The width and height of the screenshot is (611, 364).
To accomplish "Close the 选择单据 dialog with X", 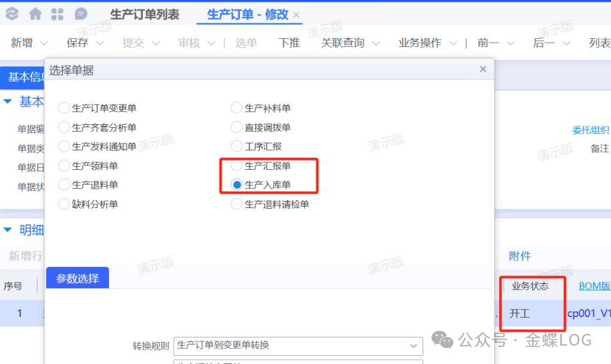I will pos(483,69).
